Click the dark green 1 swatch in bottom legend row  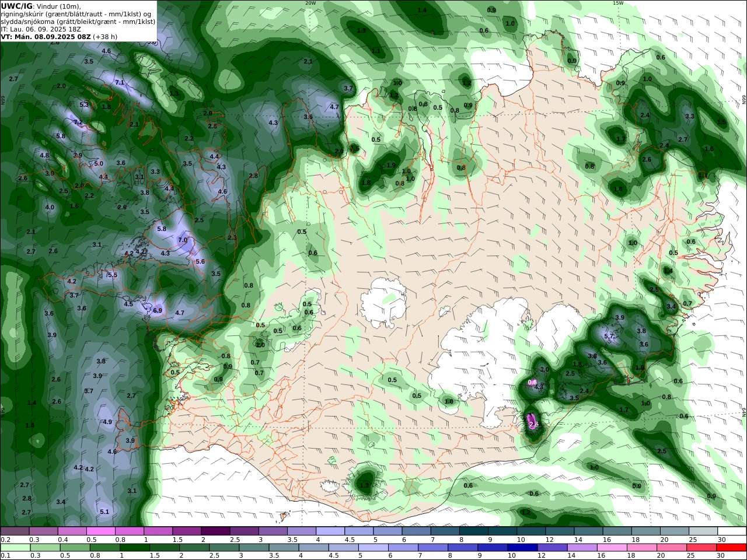pyautogui.click(x=134, y=548)
